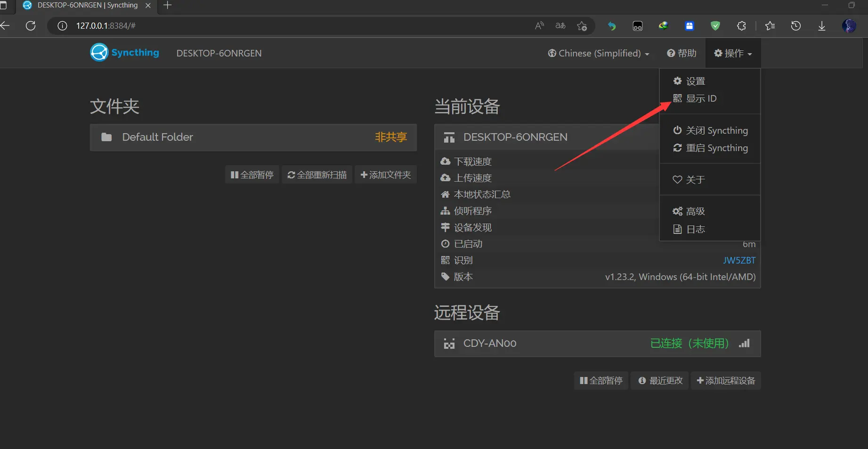Image resolution: width=868 pixels, height=449 pixels.
Task: Click the green shield extension icon
Action: pos(715,26)
